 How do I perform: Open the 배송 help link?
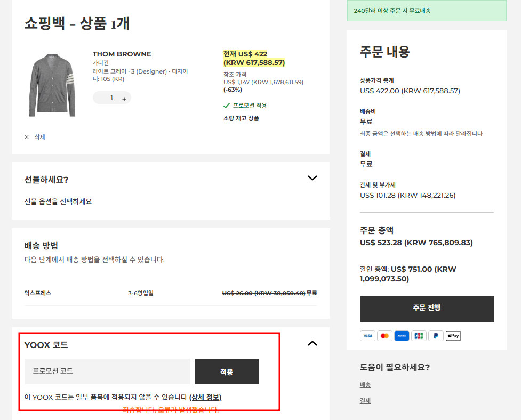click(365, 384)
